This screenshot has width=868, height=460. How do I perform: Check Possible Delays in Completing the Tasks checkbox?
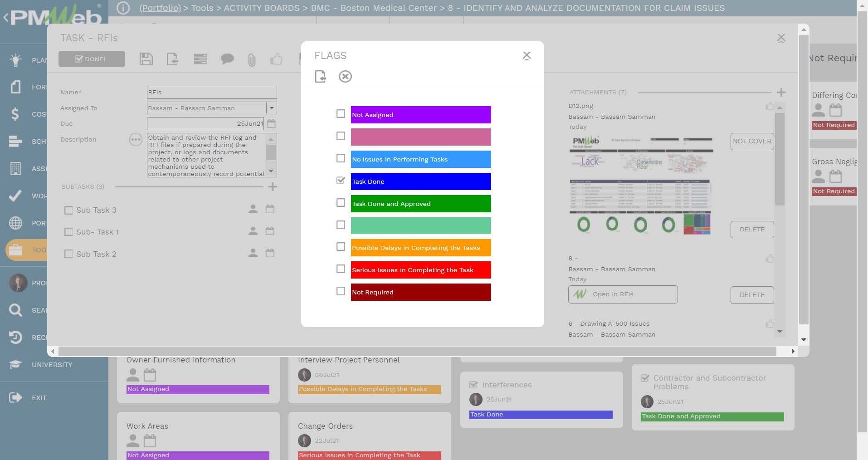tap(341, 247)
